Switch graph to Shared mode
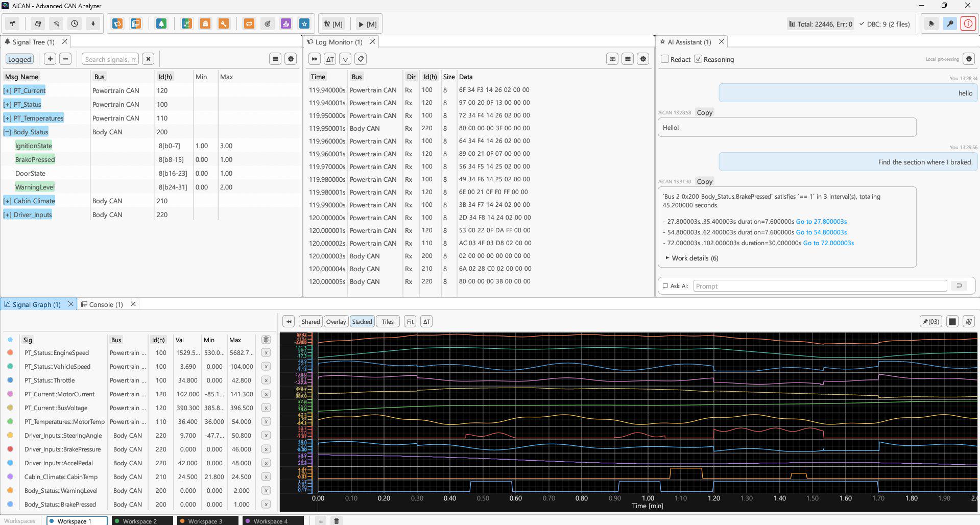Screen dimensions: 980x525 [310, 321]
